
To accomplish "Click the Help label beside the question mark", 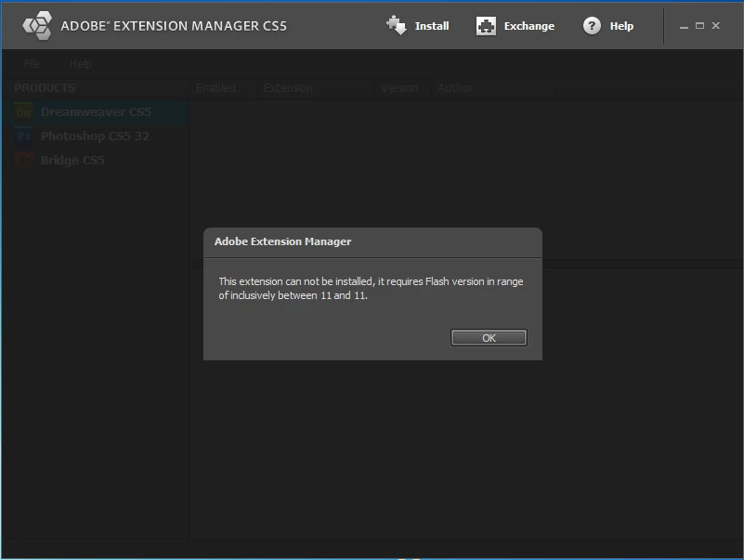I will click(x=621, y=26).
